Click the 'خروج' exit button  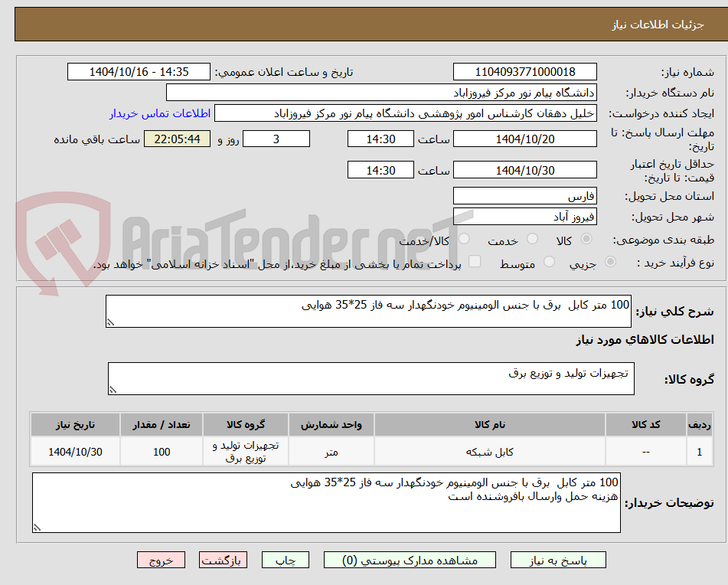click(x=161, y=560)
